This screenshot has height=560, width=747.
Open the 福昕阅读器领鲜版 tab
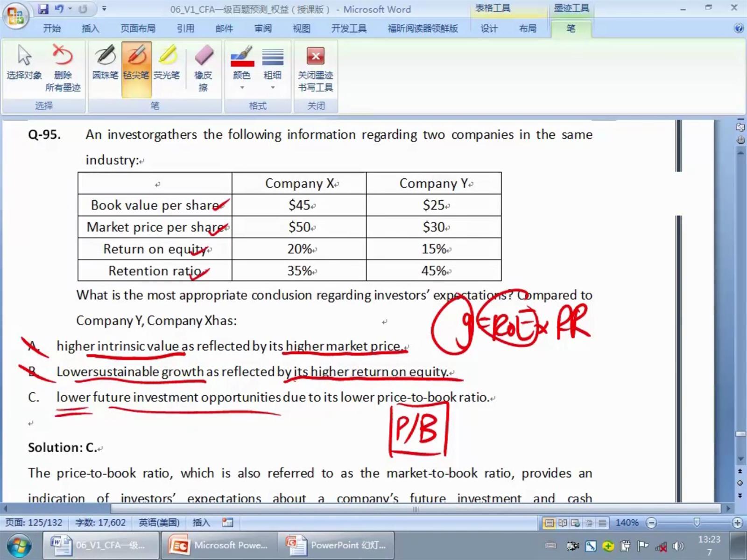[x=423, y=28]
